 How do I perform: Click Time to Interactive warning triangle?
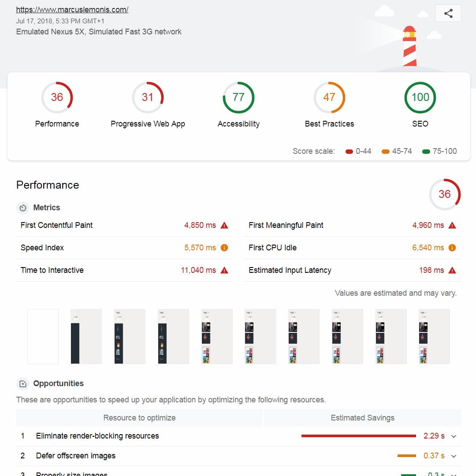point(224,270)
